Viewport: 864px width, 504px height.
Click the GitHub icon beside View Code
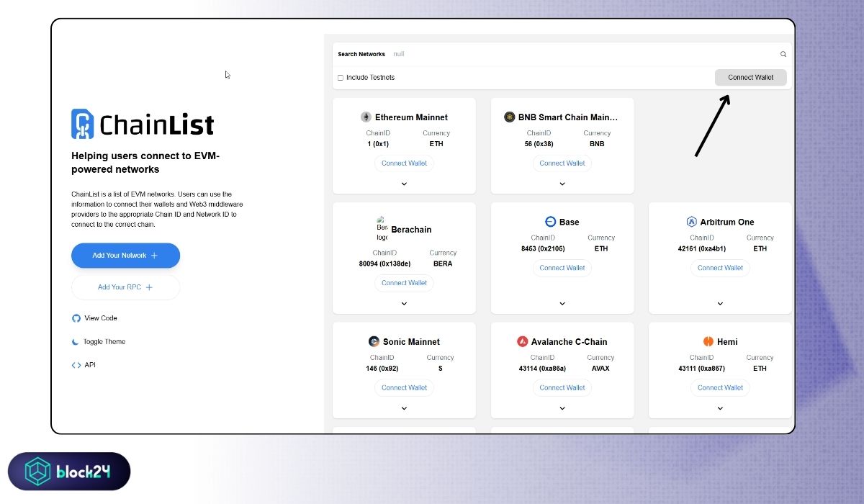click(76, 318)
